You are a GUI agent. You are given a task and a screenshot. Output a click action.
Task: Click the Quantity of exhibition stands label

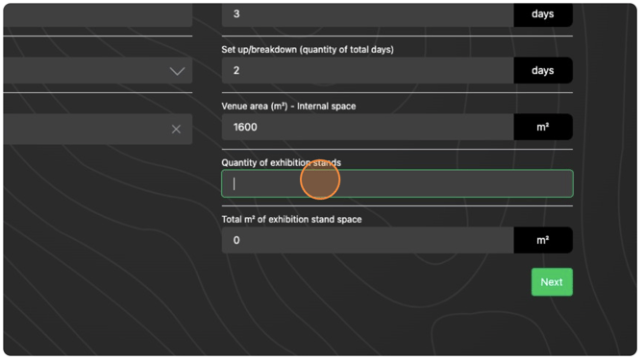tap(282, 163)
